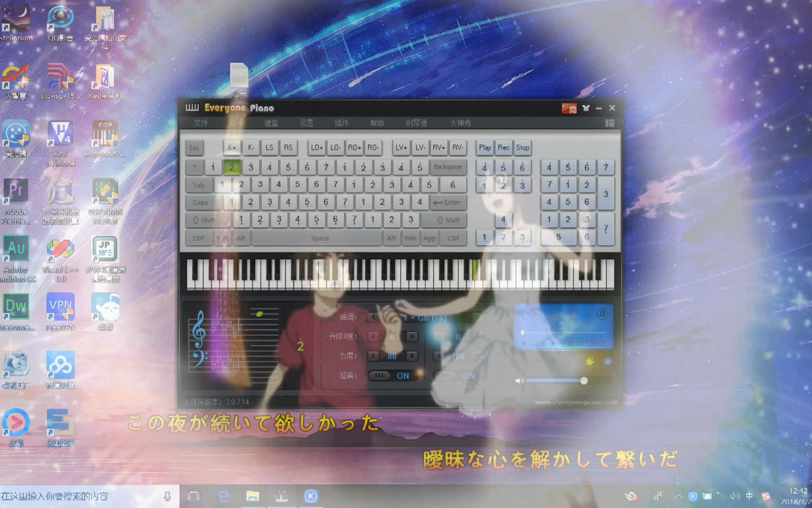Click the white right-hand icon
The width and height of the screenshot is (812, 508).
pos(608,361)
